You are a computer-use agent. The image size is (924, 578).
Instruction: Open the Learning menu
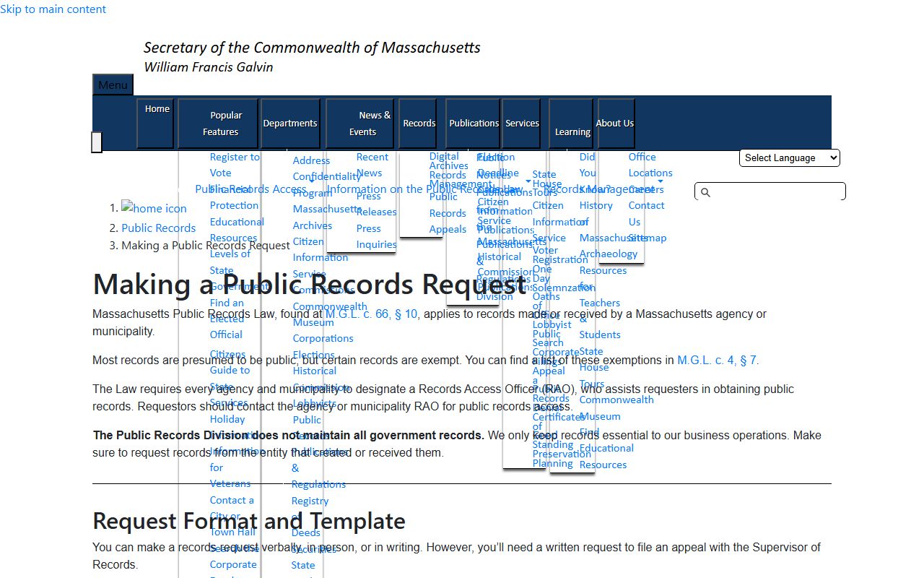tap(571, 124)
